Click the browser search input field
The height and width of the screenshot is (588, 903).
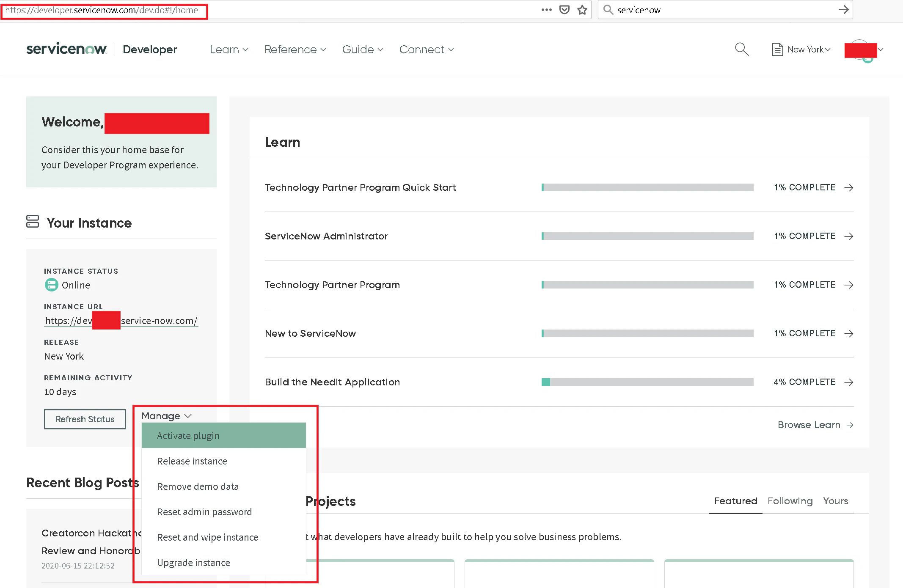[719, 10]
